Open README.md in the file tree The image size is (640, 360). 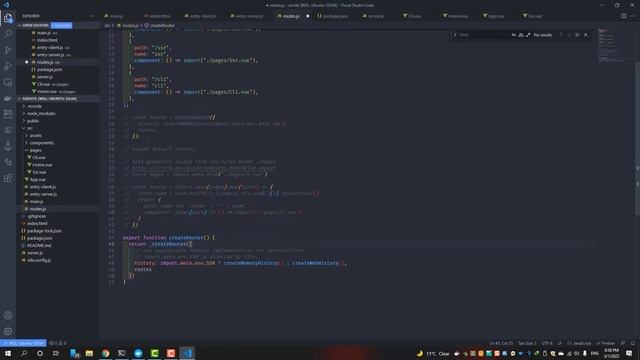[x=39, y=245]
